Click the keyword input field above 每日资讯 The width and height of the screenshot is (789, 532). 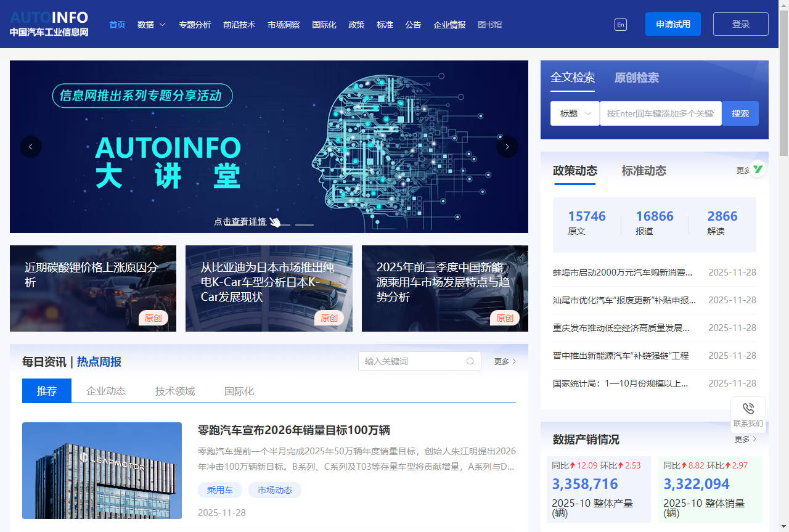click(413, 361)
